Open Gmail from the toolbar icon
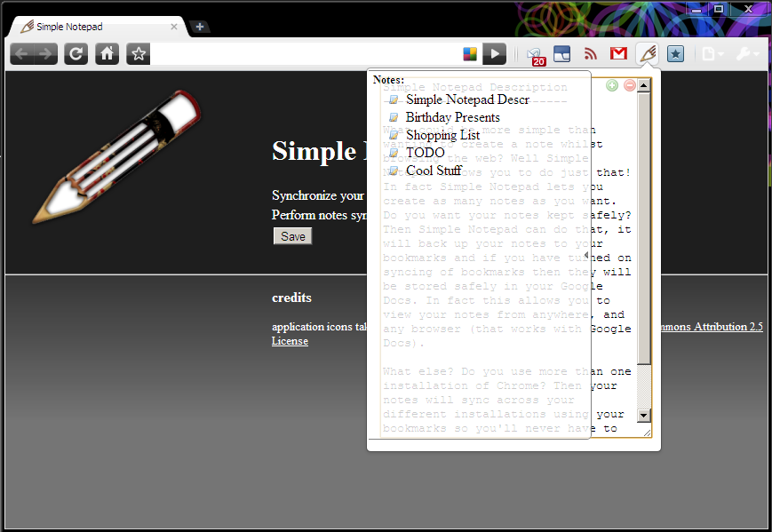The height and width of the screenshot is (532, 772). [618, 53]
